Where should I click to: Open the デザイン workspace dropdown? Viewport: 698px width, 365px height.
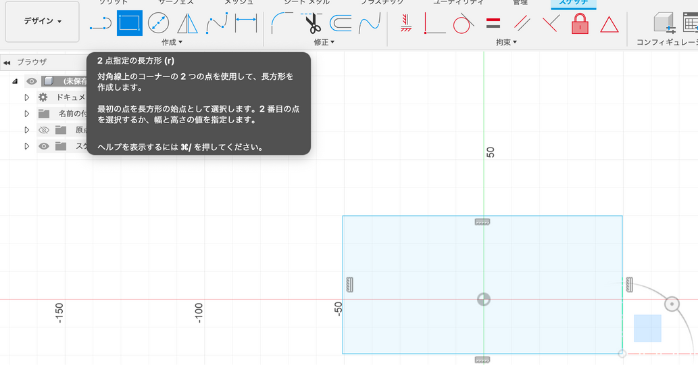[42, 21]
